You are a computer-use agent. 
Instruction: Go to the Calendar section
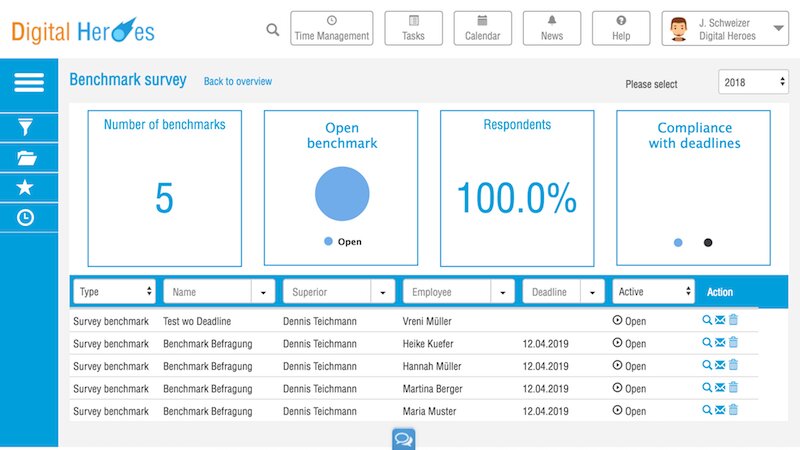click(482, 29)
